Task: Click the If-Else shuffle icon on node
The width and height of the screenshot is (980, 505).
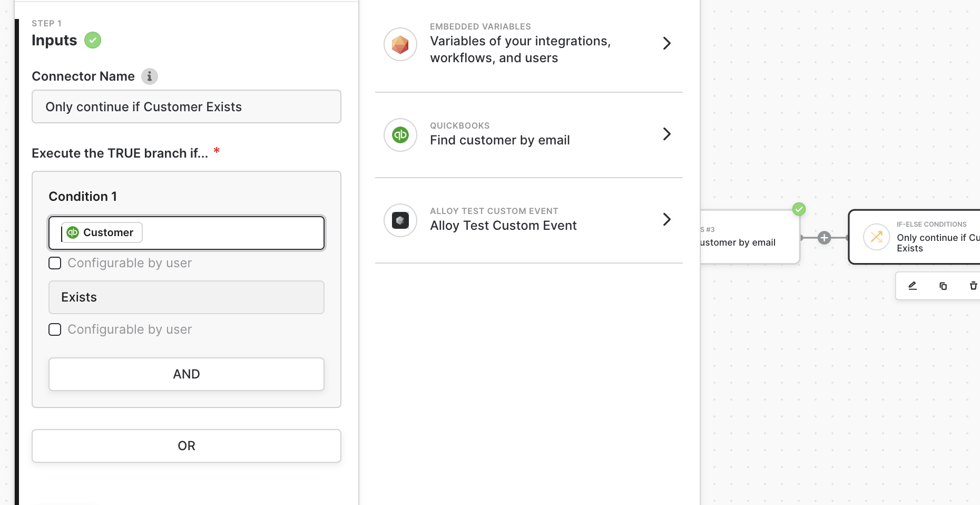Action: pos(877,237)
